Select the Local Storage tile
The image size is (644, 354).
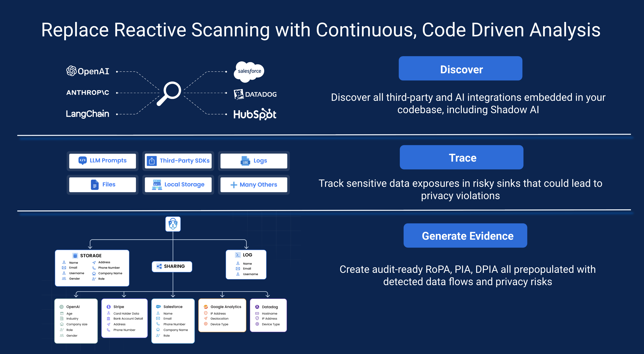coord(178,184)
